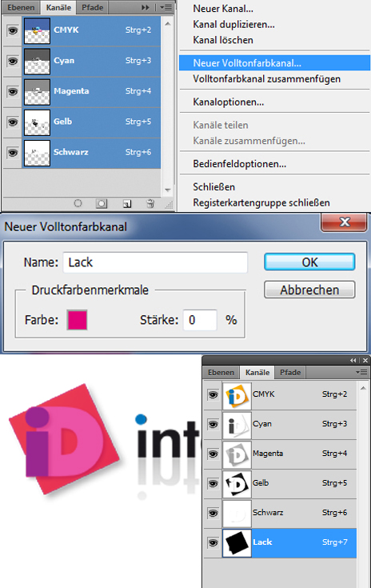The image size is (371, 588).
Task: Create new channel icon in panel footer
Action: pos(127,204)
